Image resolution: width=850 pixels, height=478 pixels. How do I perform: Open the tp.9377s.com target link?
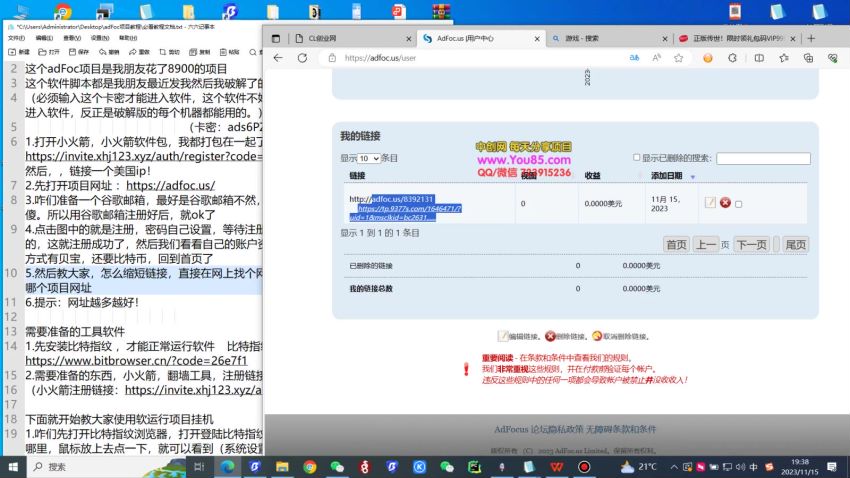pyautogui.click(x=407, y=212)
